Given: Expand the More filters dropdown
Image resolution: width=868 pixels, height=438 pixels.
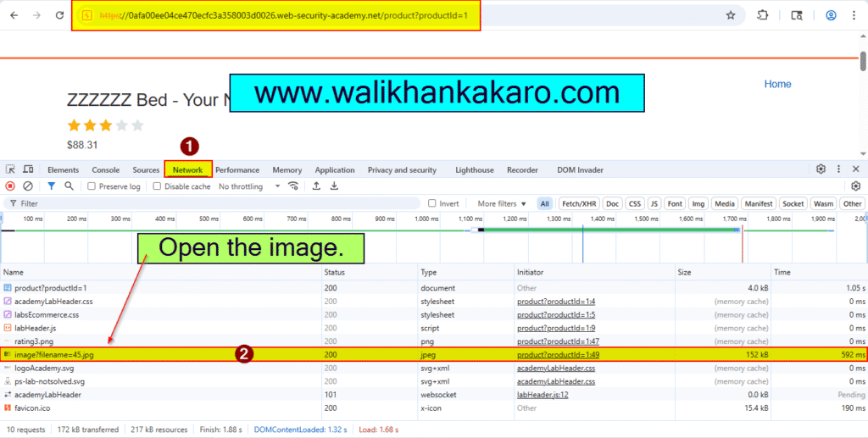Looking at the screenshot, I should (x=502, y=203).
